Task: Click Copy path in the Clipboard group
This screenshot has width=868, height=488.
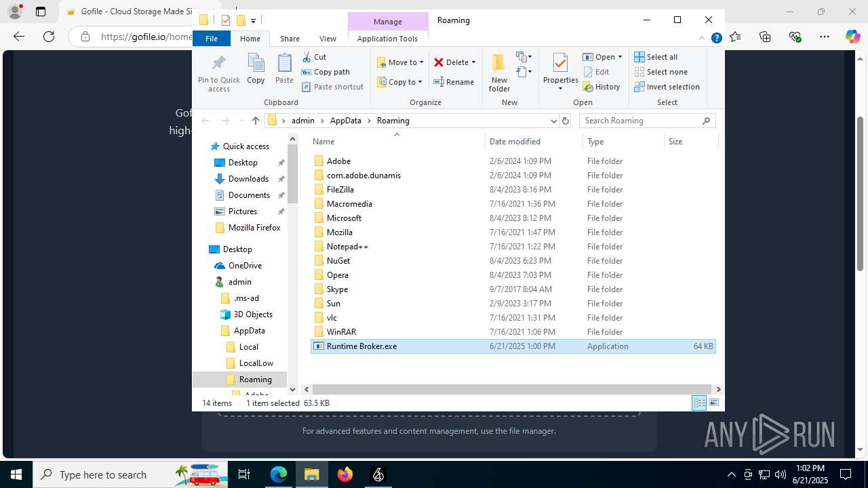Action: (325, 72)
